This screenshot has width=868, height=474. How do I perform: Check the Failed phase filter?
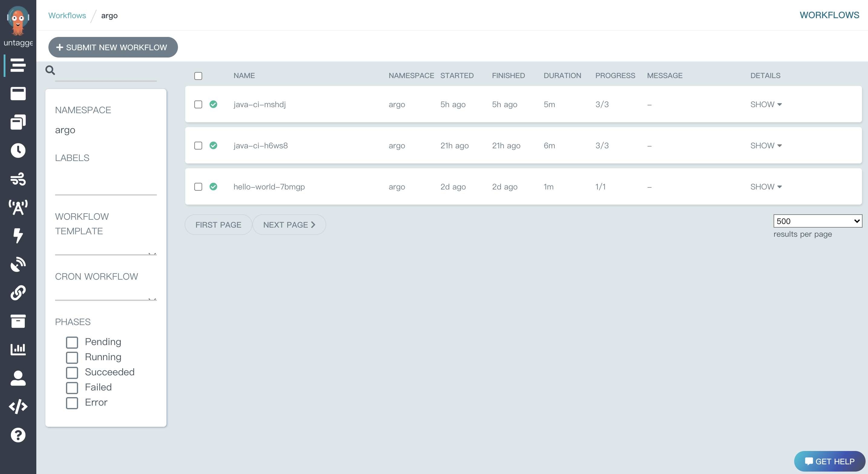(72, 387)
